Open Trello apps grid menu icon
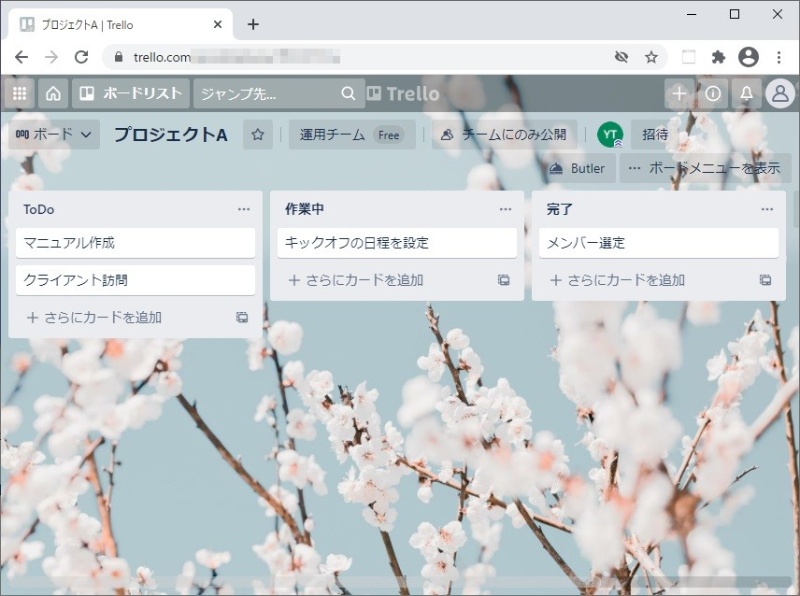 tap(19, 93)
